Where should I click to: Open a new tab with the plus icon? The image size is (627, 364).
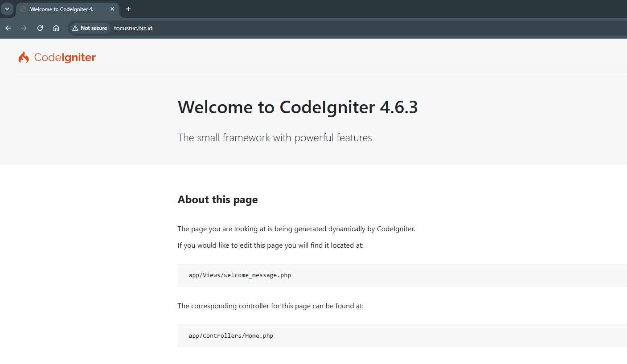coord(128,9)
